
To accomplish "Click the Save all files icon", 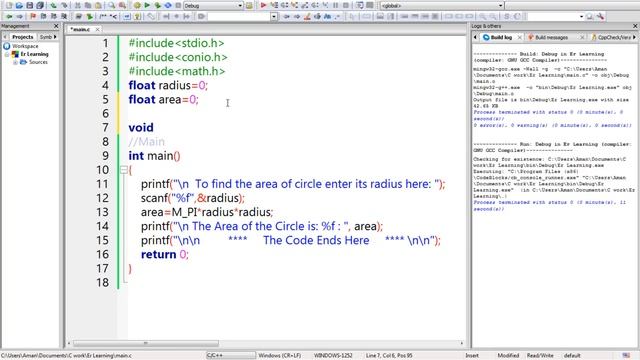I will click(40, 5).
